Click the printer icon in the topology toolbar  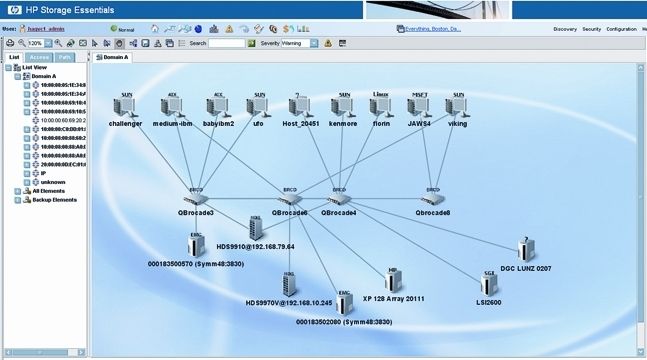10,43
